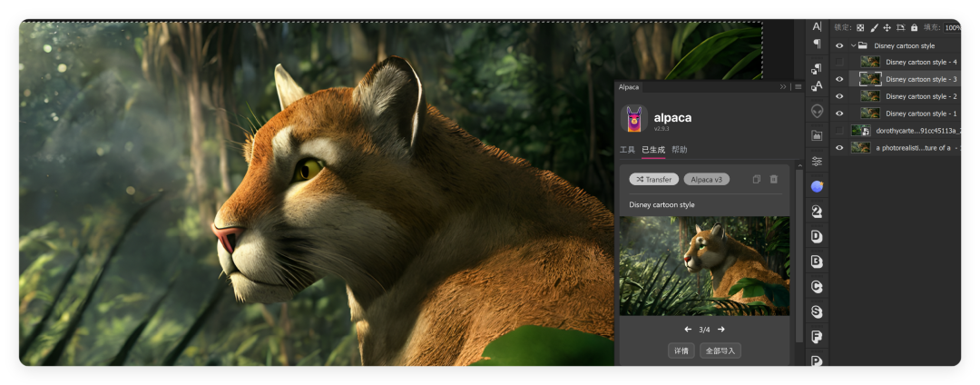Select Disney cartoon style - 3 layer thumbnail
This screenshot has width=980, height=385.
870,79
